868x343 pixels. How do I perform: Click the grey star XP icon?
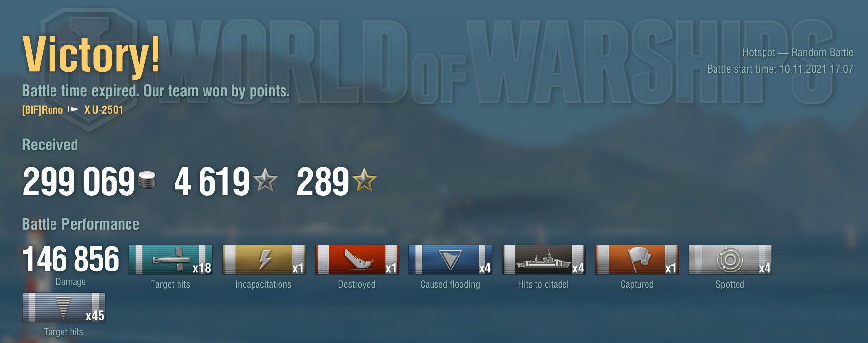point(265,180)
